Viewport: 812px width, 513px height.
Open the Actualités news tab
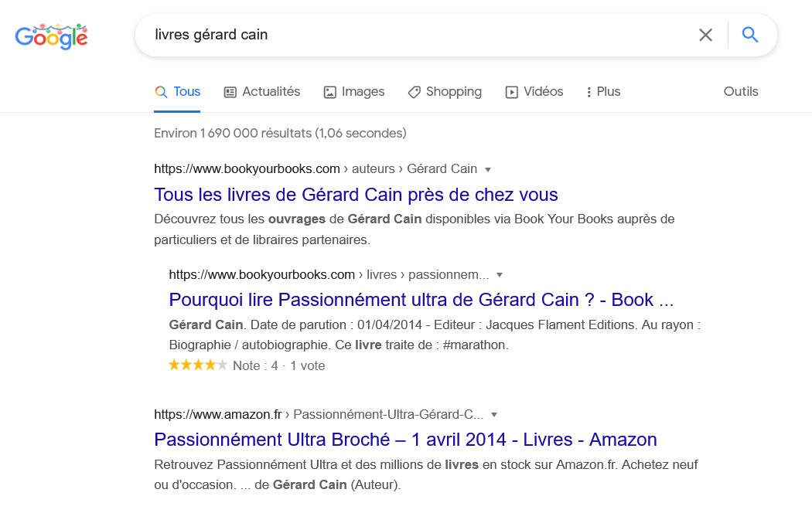(262, 91)
